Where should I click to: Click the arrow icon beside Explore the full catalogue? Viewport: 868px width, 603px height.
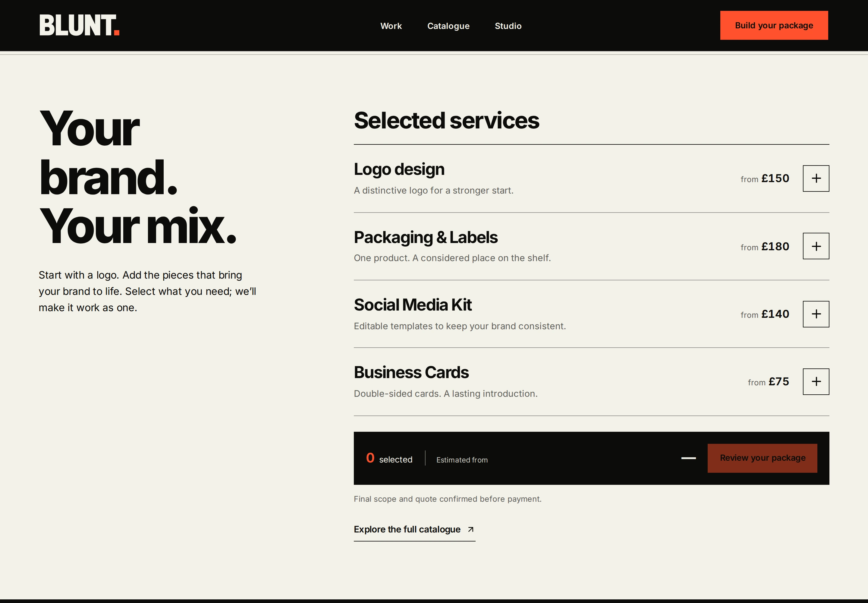click(x=471, y=529)
